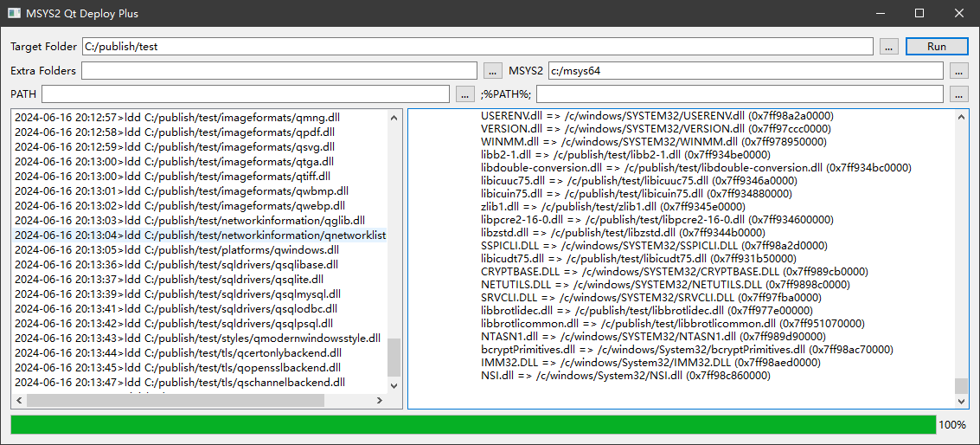Image resolution: width=980 pixels, height=445 pixels.
Task: Select the log row for networkinformation/qglib.dll
Action: click(x=200, y=220)
